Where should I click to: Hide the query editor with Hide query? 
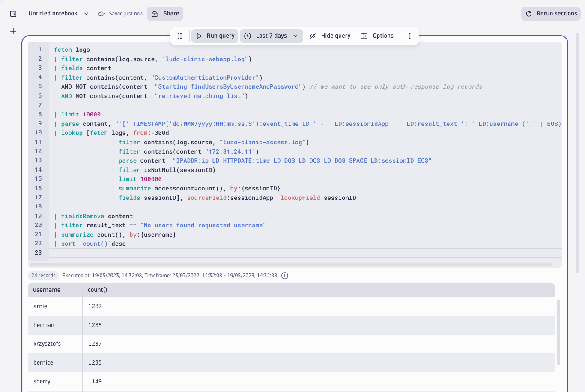pyautogui.click(x=330, y=36)
